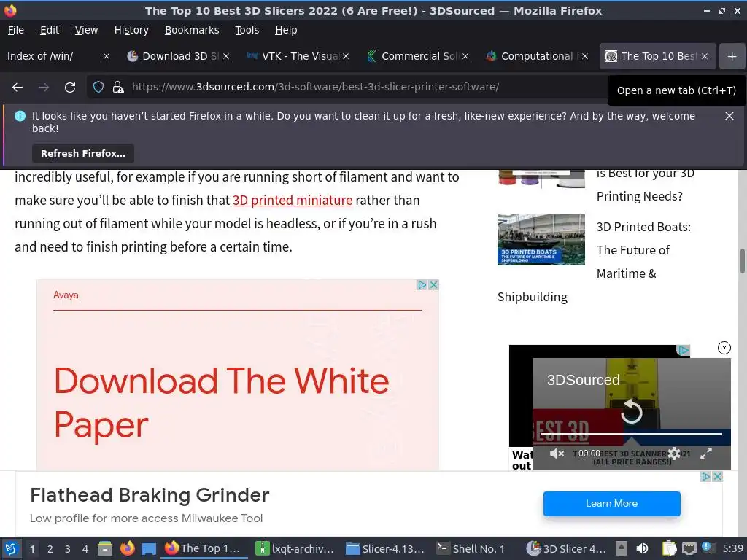Image resolution: width=747 pixels, height=560 pixels.
Task: Close the Commercial Solutions tab
Action: [x=465, y=56]
